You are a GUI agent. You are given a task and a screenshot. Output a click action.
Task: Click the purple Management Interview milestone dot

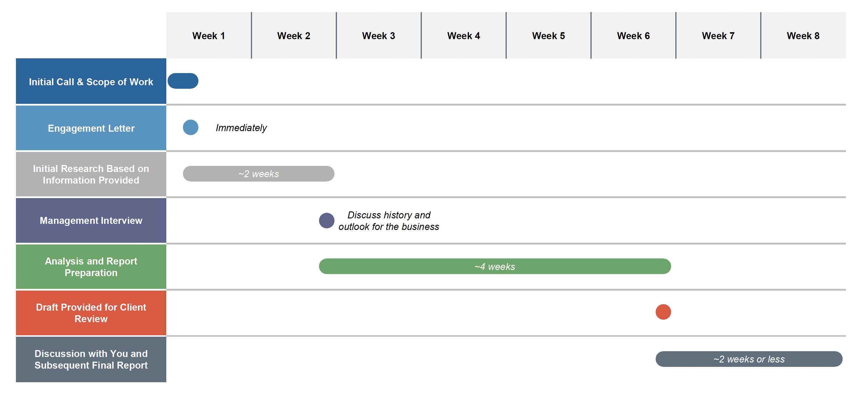point(327,221)
